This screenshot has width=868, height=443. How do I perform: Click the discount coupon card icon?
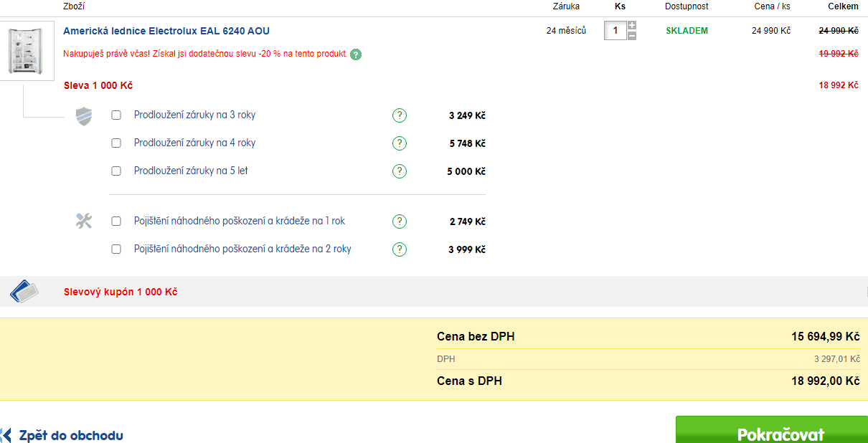[25, 292]
